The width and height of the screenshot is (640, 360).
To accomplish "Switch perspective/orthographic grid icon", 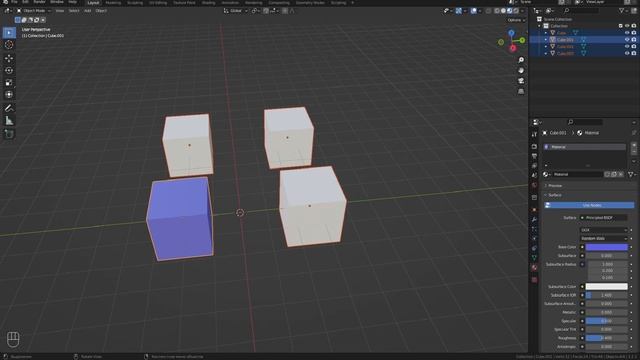I will pos(521,91).
